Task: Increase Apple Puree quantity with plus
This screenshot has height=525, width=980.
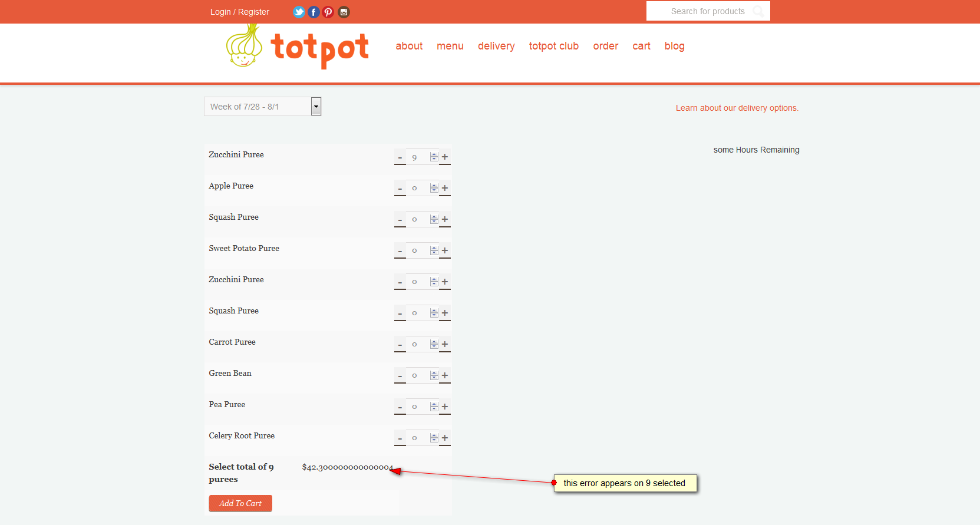Action: click(x=445, y=189)
